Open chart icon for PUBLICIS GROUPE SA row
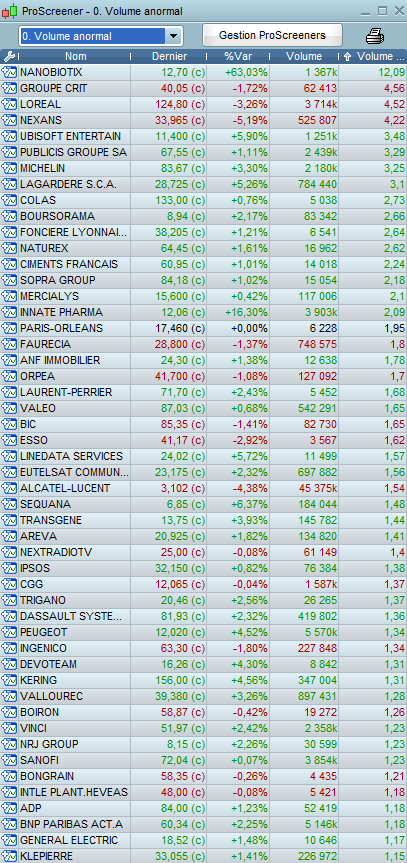 (x=9, y=152)
